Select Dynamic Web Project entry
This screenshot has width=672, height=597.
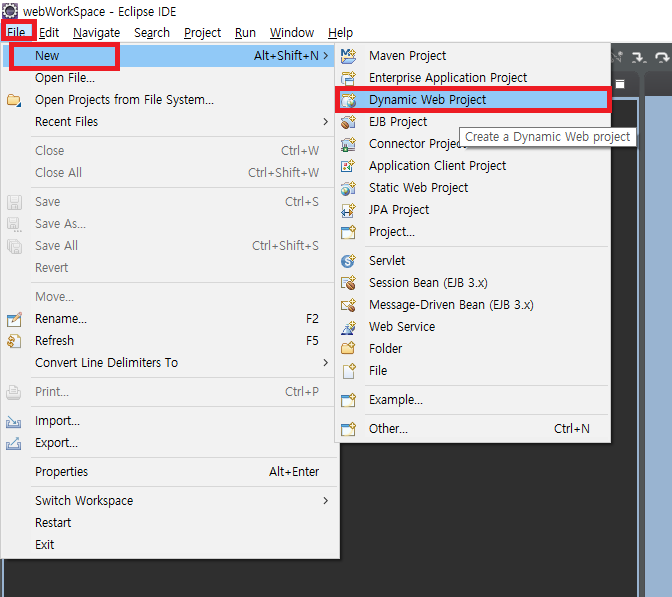[x=473, y=100]
